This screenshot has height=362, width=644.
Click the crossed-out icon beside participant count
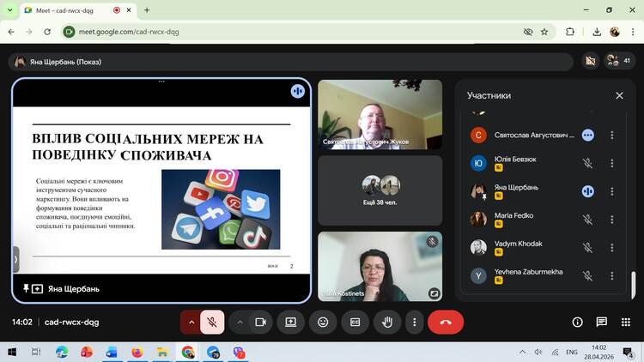click(x=591, y=61)
